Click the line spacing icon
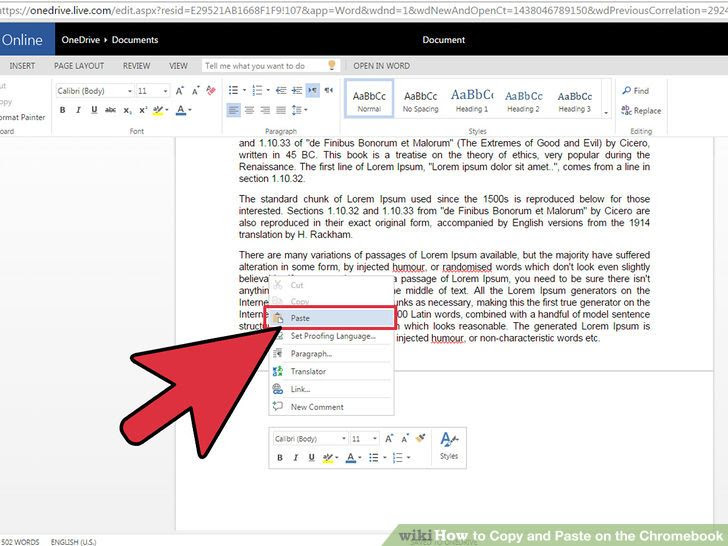The image size is (728, 546). pos(297,110)
